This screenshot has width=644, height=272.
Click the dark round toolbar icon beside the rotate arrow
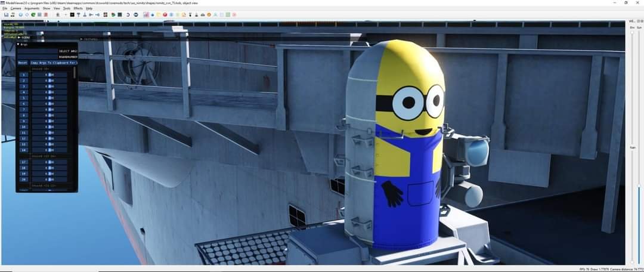tap(136, 15)
